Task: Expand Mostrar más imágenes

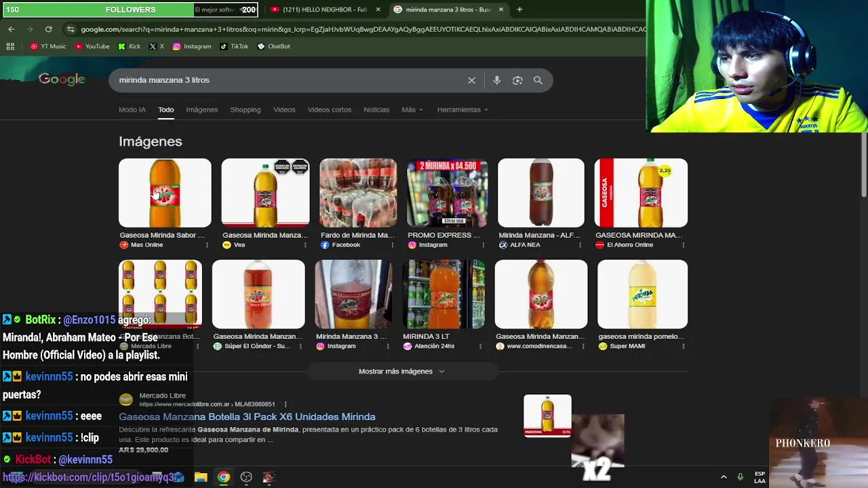Action: (402, 371)
